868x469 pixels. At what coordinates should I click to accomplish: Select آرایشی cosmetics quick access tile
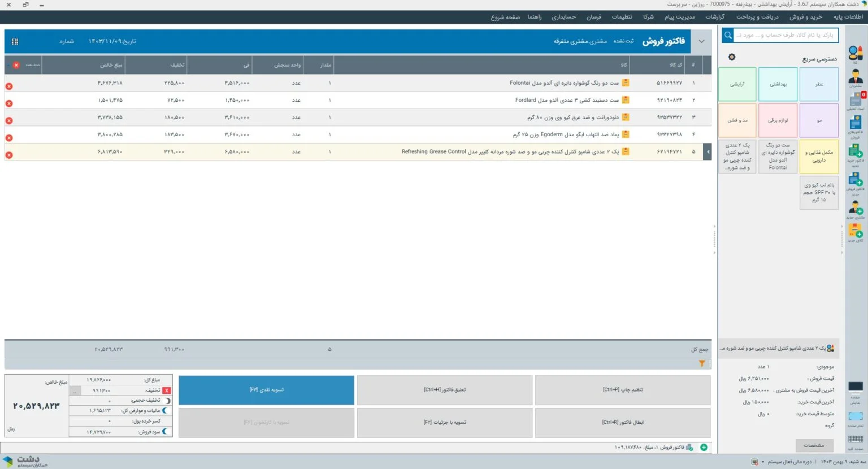(x=737, y=84)
